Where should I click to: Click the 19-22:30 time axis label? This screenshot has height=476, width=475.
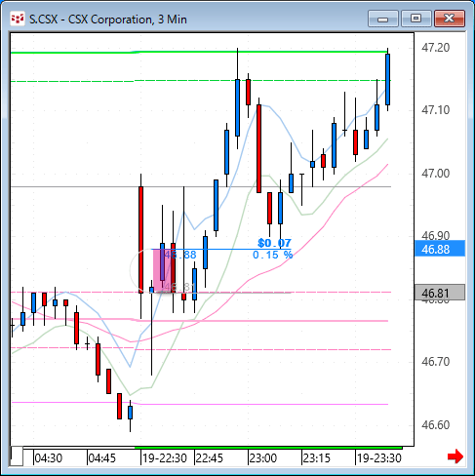tap(165, 458)
